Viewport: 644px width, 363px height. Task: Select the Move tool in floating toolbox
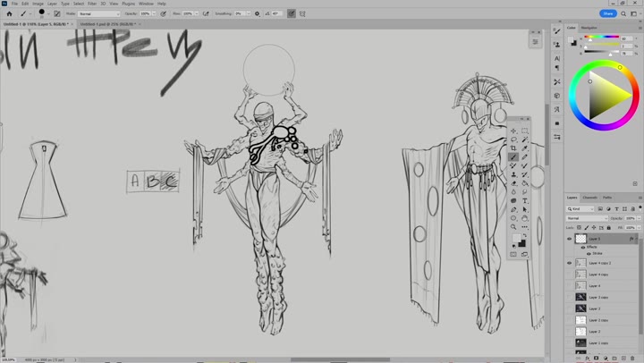[x=513, y=131]
